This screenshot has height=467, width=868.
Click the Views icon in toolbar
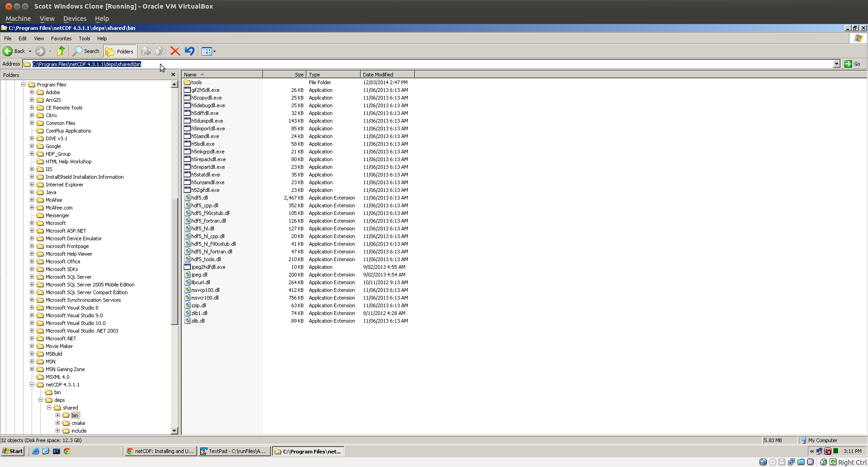(207, 51)
